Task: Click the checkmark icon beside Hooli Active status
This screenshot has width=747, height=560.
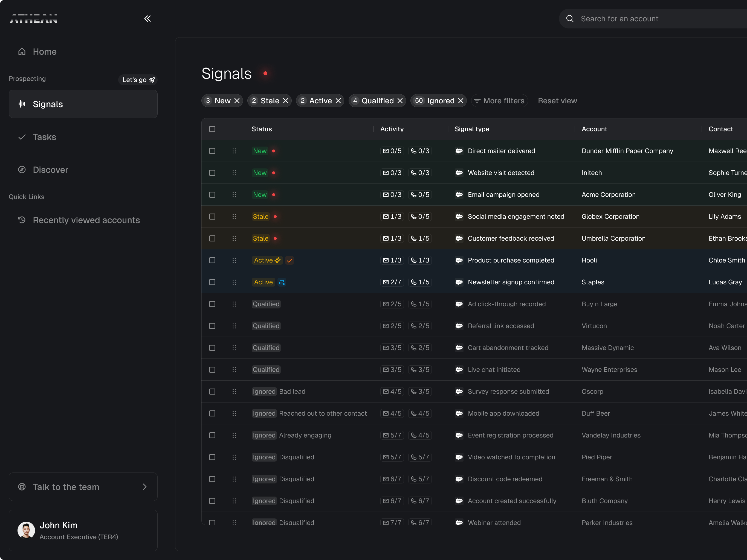Action: (x=289, y=260)
